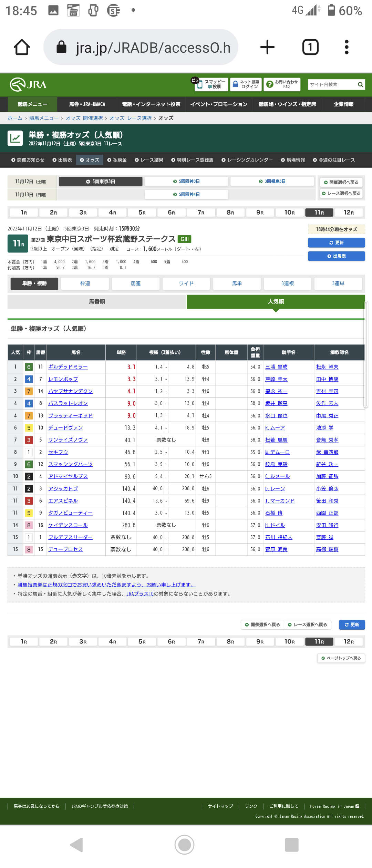The height and width of the screenshot is (868, 372).
Task: Click top 開催選択へ戻る button
Action: [341, 182]
